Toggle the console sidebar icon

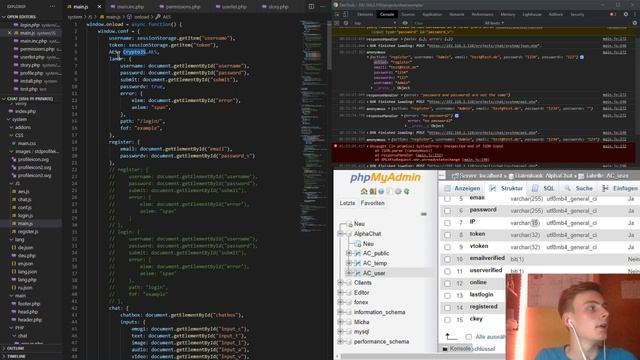[337, 23]
